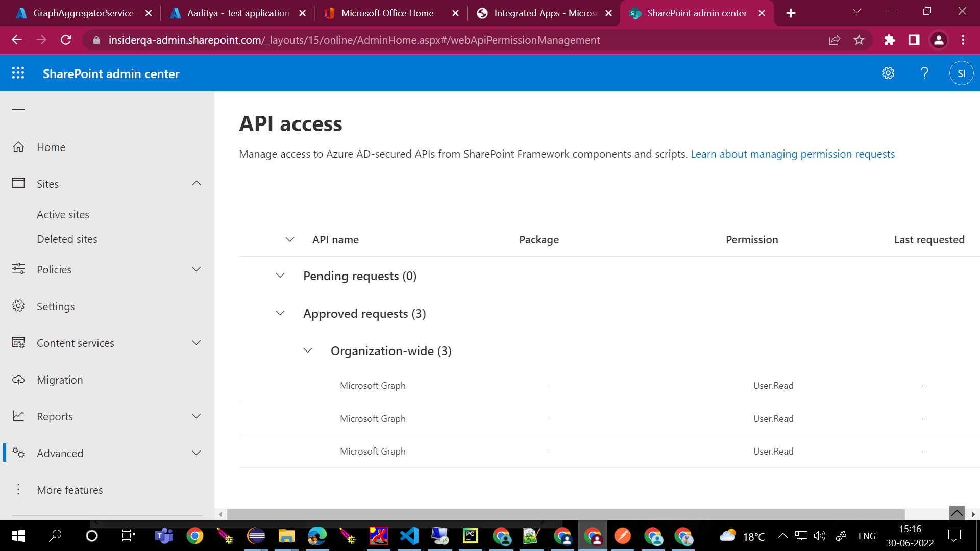Click the Microsoft 365 app launcher waffle

18,73
